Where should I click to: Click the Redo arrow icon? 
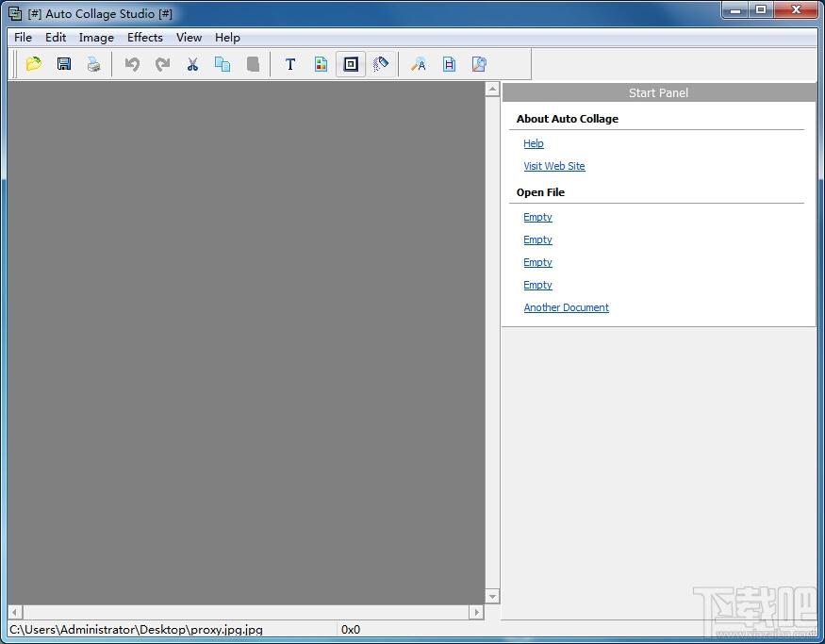(x=162, y=64)
